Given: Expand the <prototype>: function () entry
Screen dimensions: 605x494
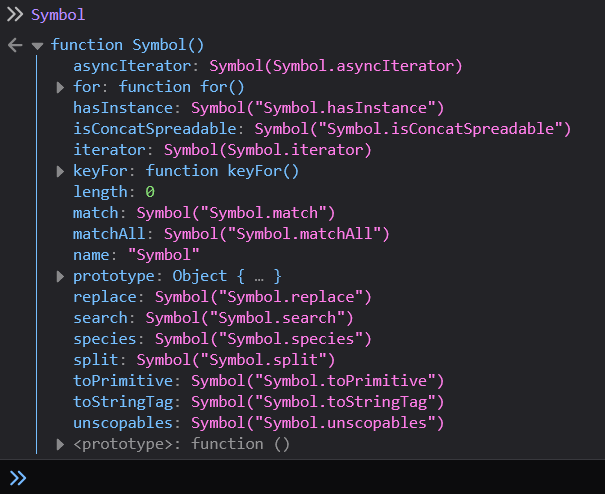Looking at the screenshot, I should pyautogui.click(x=61, y=444).
